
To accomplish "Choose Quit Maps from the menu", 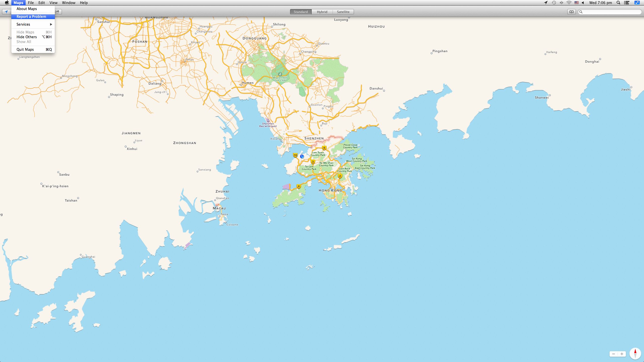I will pos(33,50).
